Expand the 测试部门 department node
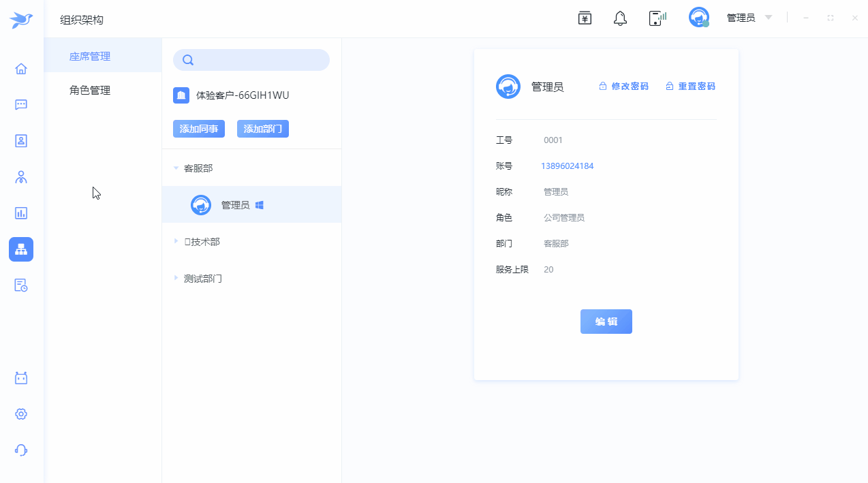 tap(176, 278)
